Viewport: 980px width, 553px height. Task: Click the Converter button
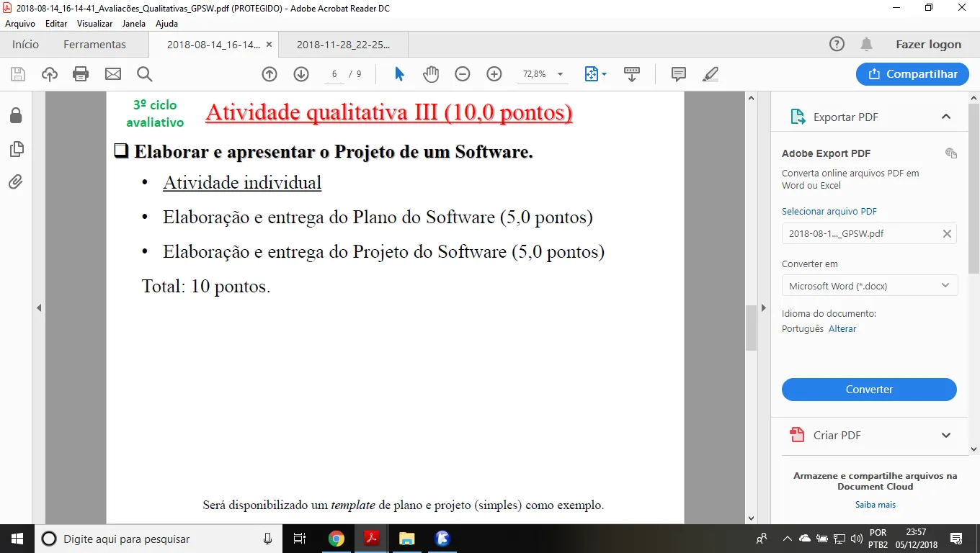click(x=869, y=390)
